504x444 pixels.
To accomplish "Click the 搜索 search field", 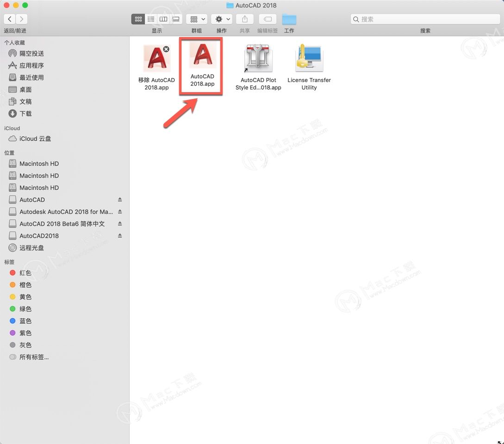I will click(425, 19).
